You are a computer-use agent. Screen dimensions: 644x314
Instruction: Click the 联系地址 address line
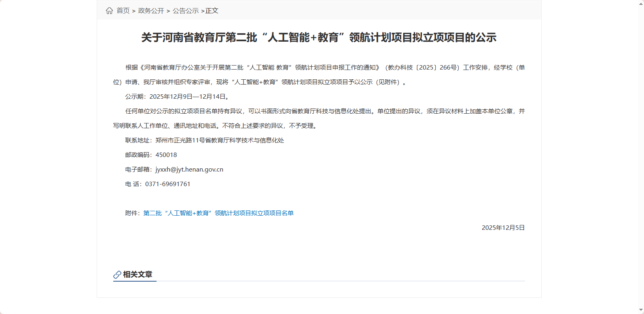click(205, 140)
